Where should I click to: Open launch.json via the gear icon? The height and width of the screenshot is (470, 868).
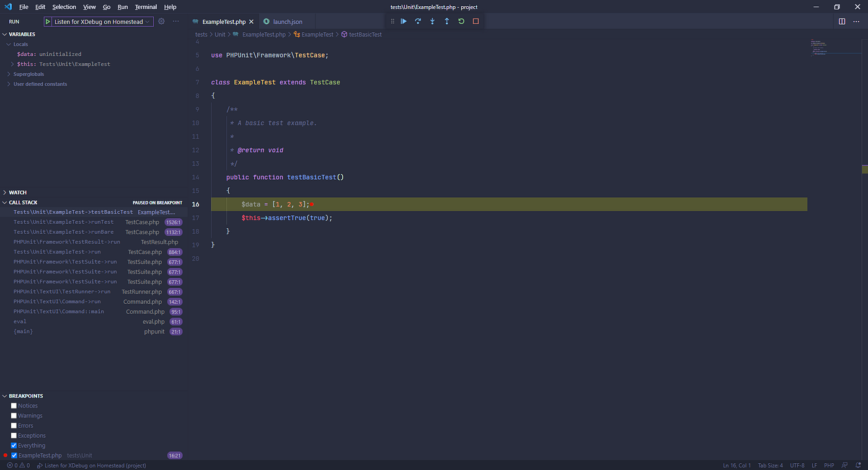[161, 21]
